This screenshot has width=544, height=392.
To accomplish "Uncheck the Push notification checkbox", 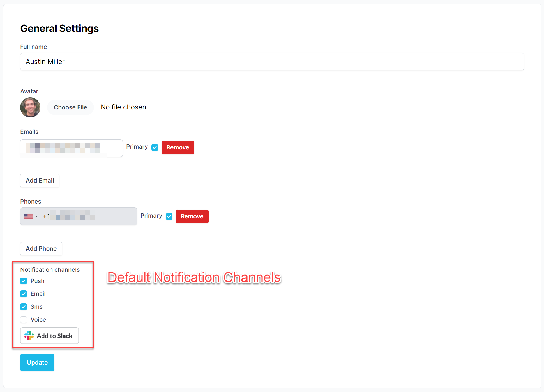I will [24, 281].
